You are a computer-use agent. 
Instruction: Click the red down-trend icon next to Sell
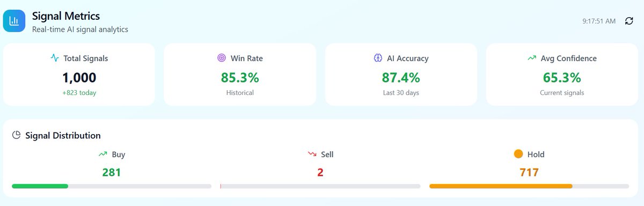pyautogui.click(x=312, y=154)
